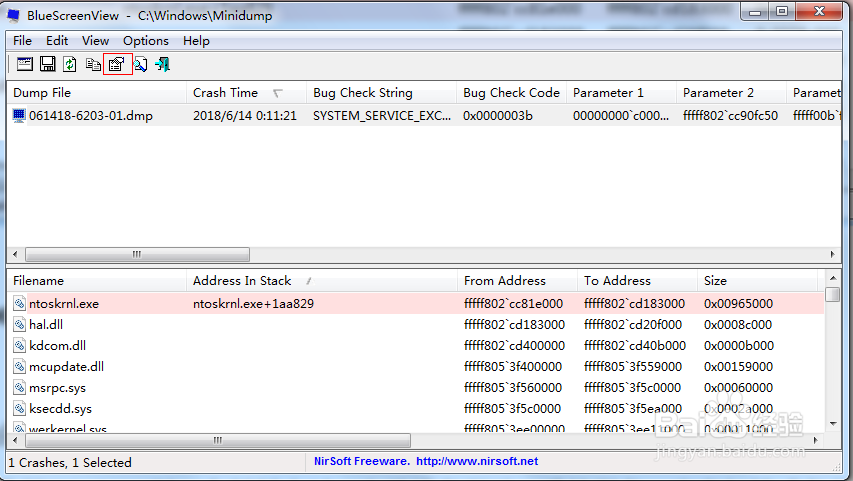Click lower pane scroll right arrow
The image size is (853, 481).
pyautogui.click(x=815, y=440)
